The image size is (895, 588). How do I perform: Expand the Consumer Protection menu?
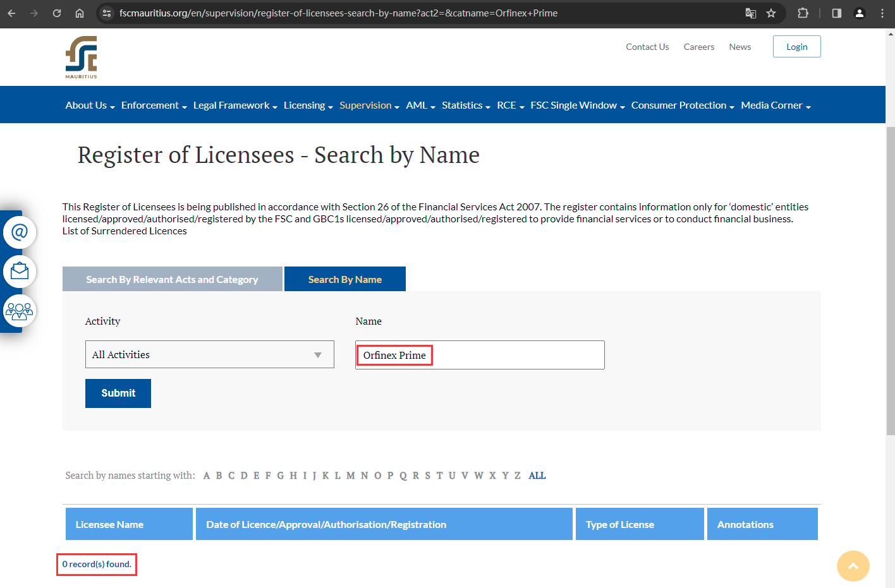(683, 105)
